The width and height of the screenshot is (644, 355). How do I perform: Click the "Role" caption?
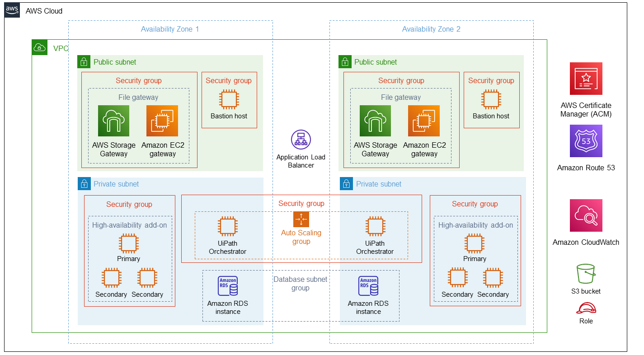pos(586,321)
